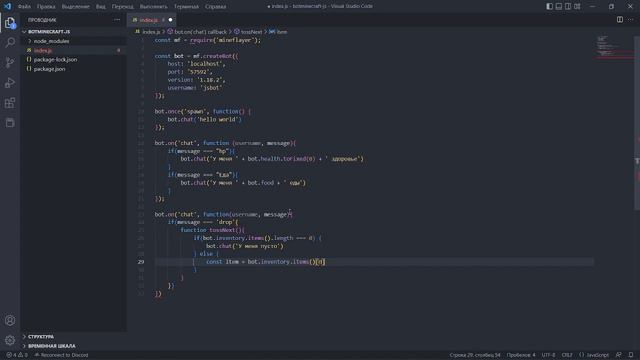Toggle the primary sidebar layout icon
This screenshot has width=640, height=360.
549,6
